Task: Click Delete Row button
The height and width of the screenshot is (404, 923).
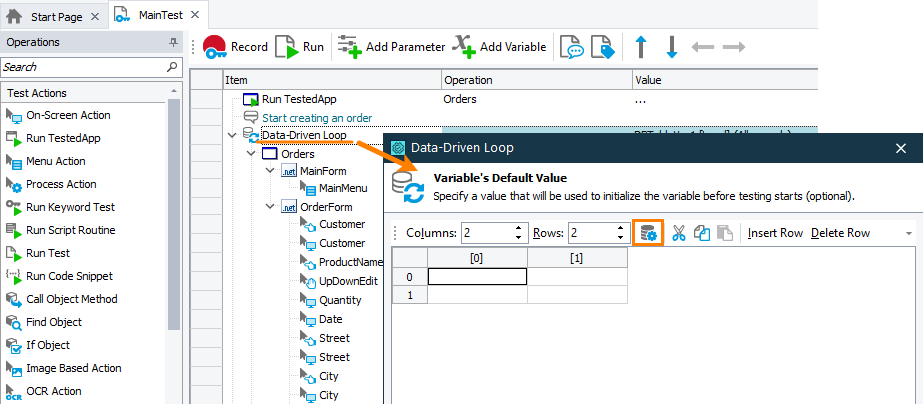Action: point(840,233)
